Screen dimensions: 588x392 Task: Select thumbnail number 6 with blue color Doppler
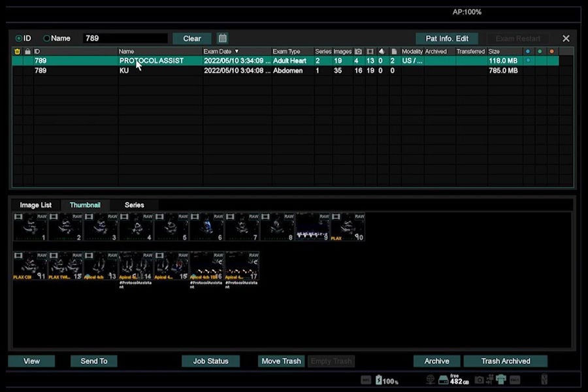click(206, 227)
